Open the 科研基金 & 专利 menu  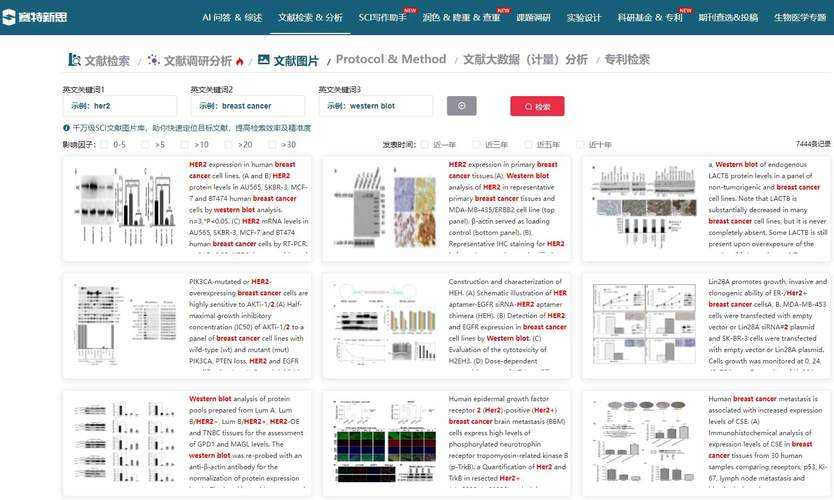650,18
